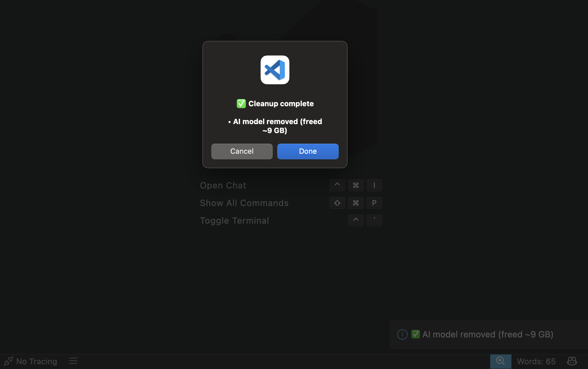Click the zoom magnifier icon in status bar
The width and height of the screenshot is (588, 369).
coord(501,361)
